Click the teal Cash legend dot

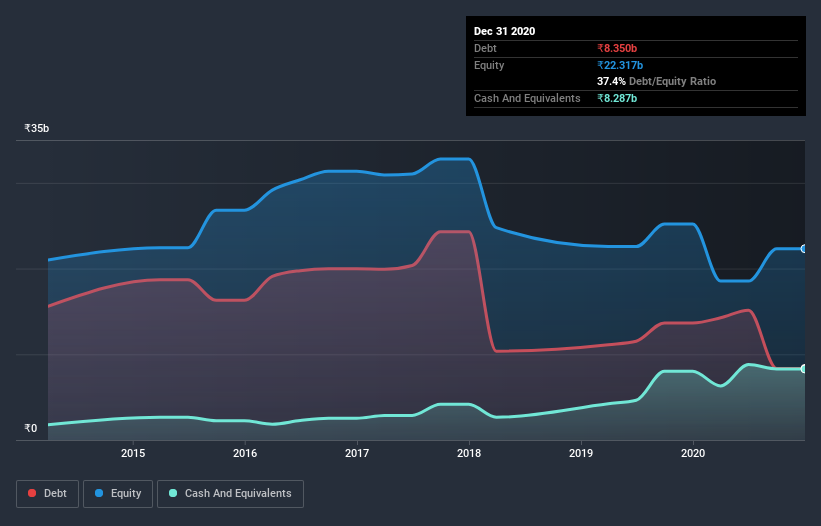173,493
